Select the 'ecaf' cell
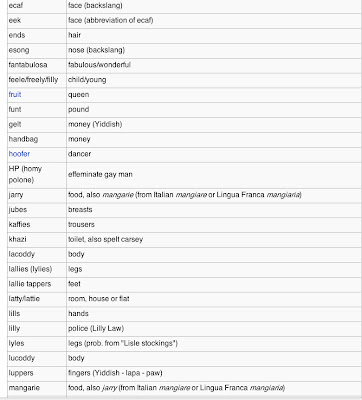The width and height of the screenshot is (362, 400). [x=37, y=6]
